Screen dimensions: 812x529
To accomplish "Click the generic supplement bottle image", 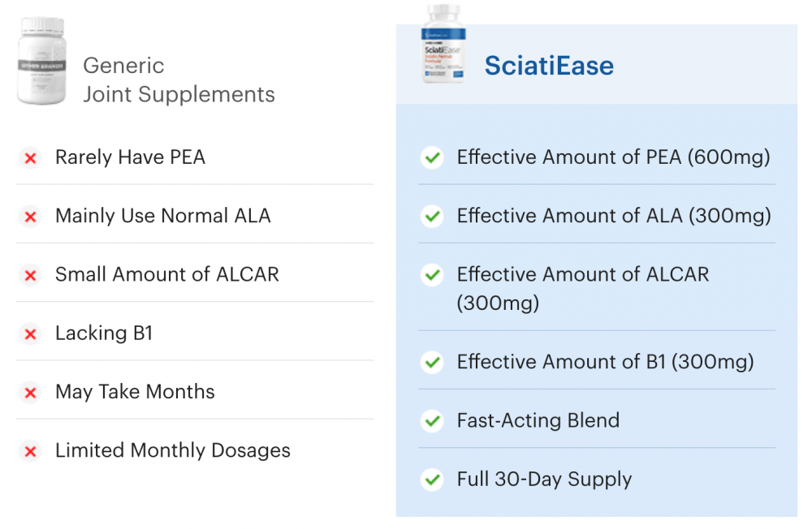I will [41, 62].
